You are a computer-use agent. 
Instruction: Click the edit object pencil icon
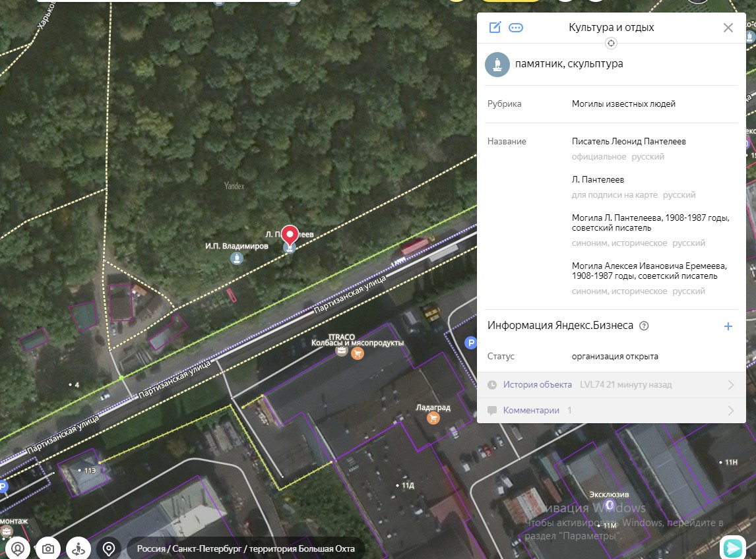[495, 28]
